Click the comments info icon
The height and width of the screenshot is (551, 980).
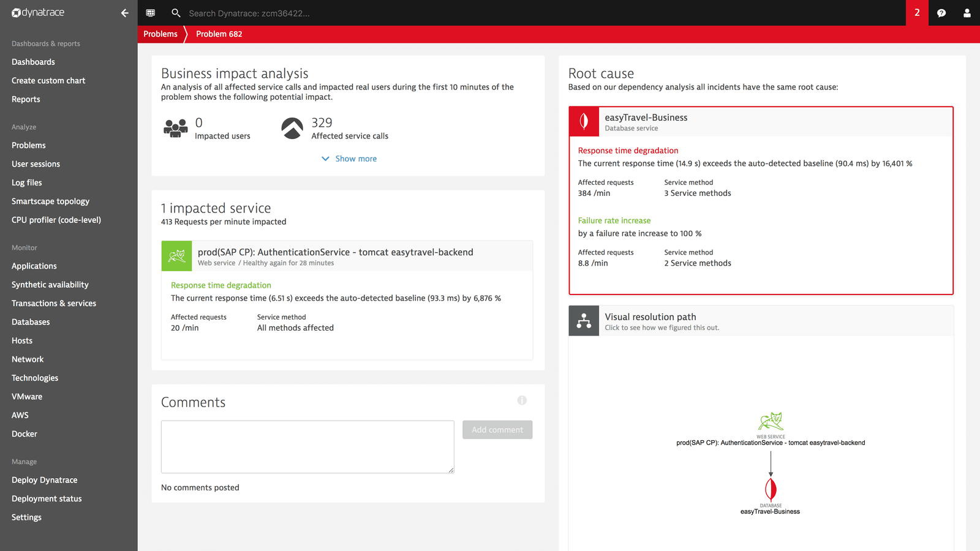pyautogui.click(x=522, y=400)
